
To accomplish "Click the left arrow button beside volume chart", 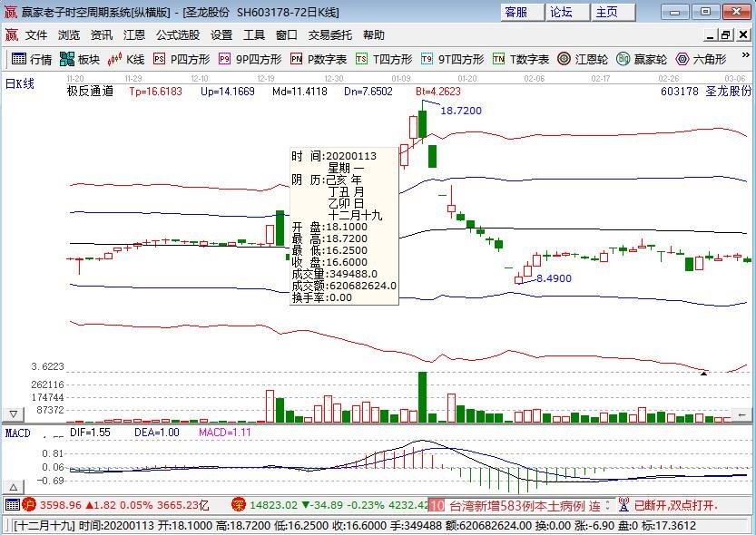I will click(741, 414).
